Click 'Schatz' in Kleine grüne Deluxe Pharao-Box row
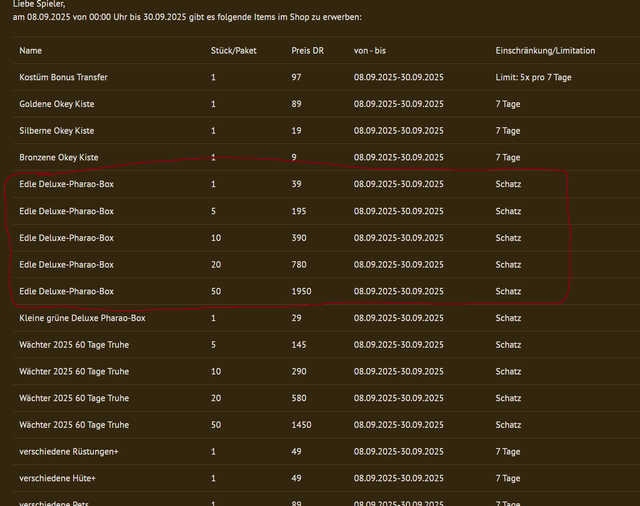This screenshot has height=506, width=640. pos(508,318)
